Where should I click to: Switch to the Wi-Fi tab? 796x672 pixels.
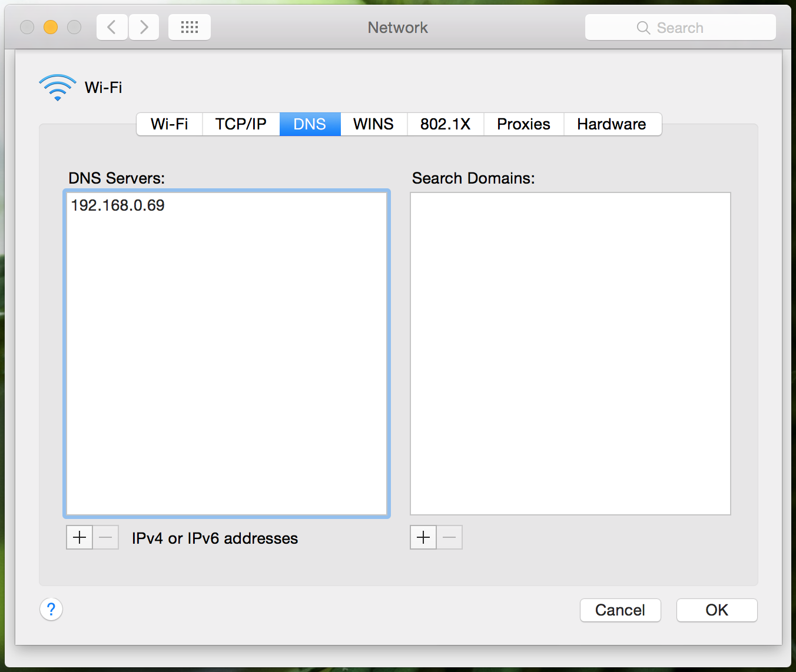tap(170, 124)
